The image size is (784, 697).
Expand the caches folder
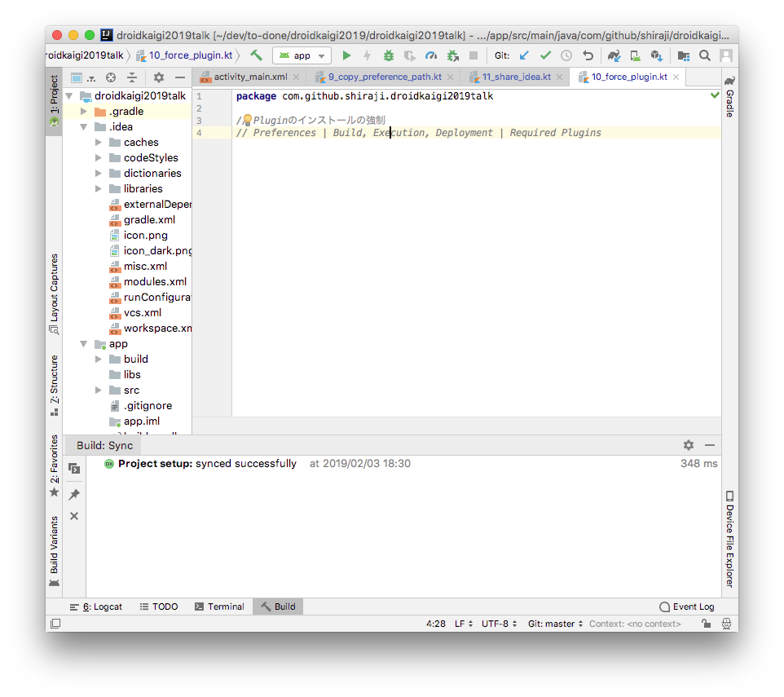(99, 143)
